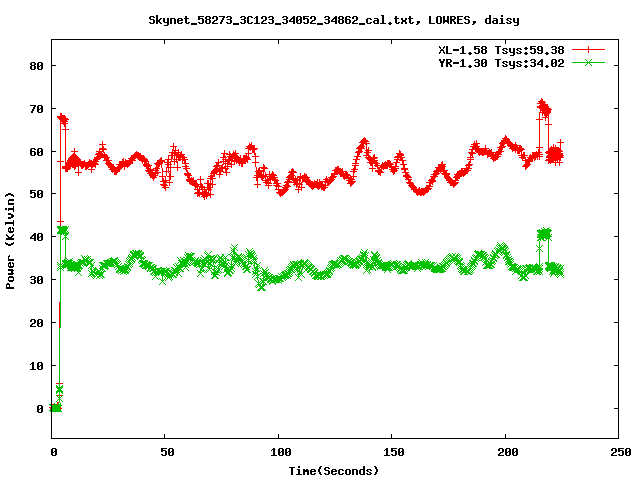Click the red XL spike near 215 seconds
Viewport: 640px width, 480px height.
click(x=544, y=109)
